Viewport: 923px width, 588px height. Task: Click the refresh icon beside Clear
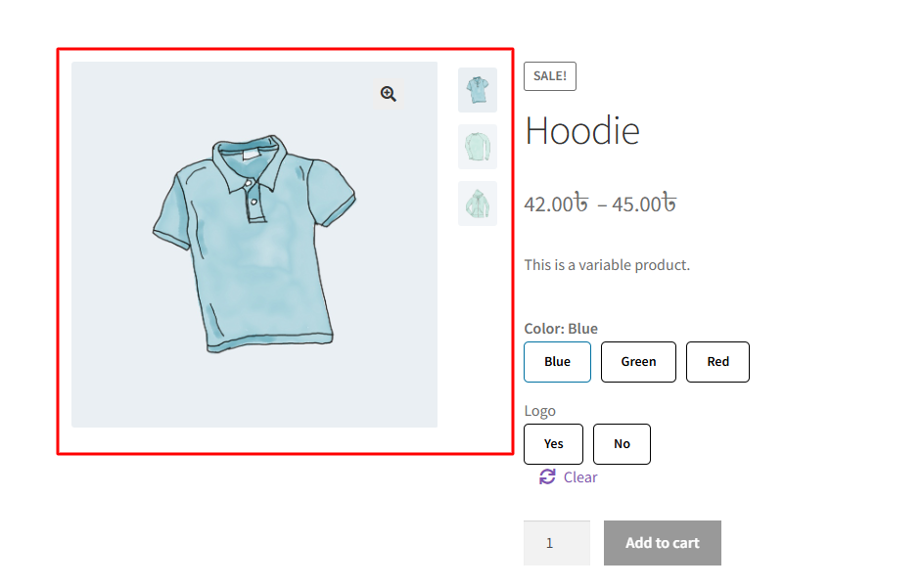(547, 476)
